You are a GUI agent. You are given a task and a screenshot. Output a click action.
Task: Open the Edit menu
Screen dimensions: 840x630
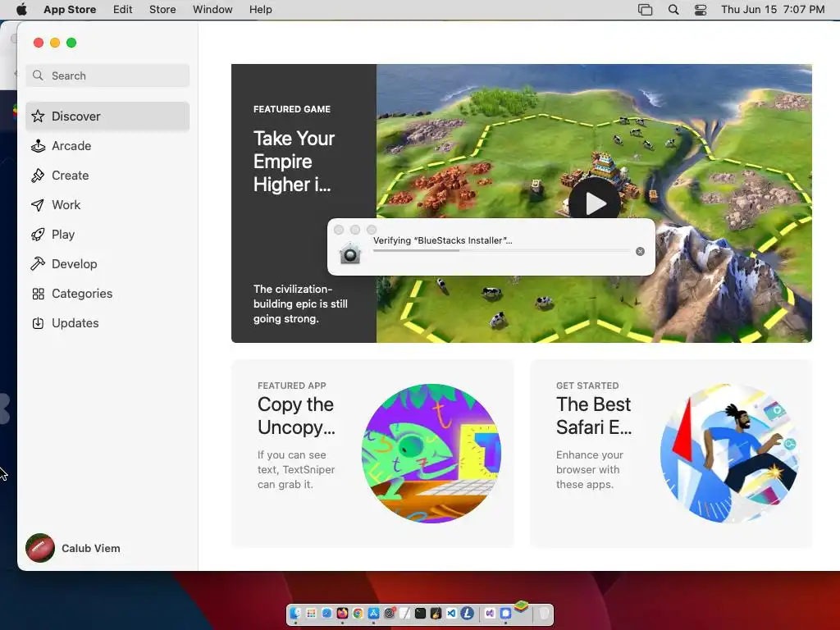(123, 9)
